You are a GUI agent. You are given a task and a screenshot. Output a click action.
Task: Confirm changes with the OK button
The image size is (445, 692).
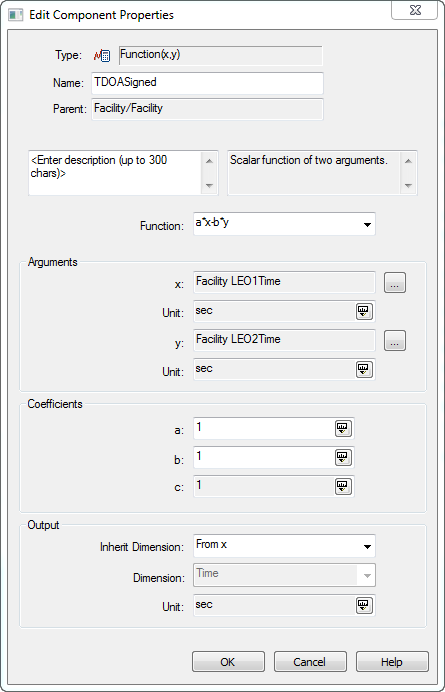pos(228,662)
